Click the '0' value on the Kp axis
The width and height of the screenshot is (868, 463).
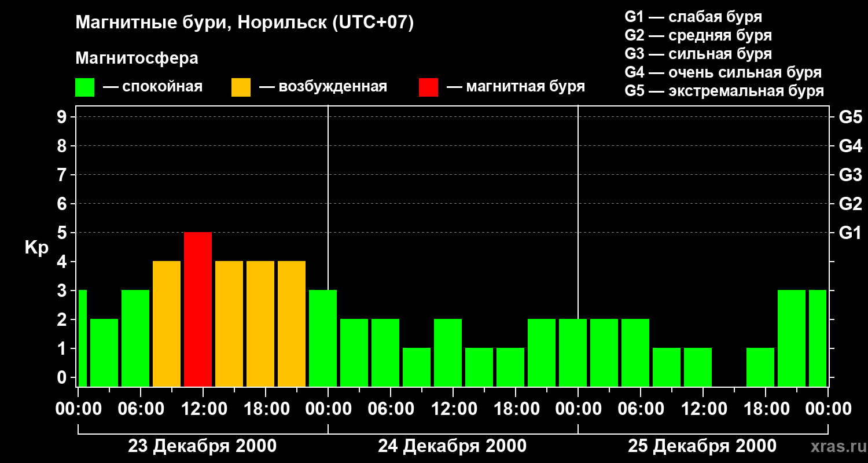63,377
